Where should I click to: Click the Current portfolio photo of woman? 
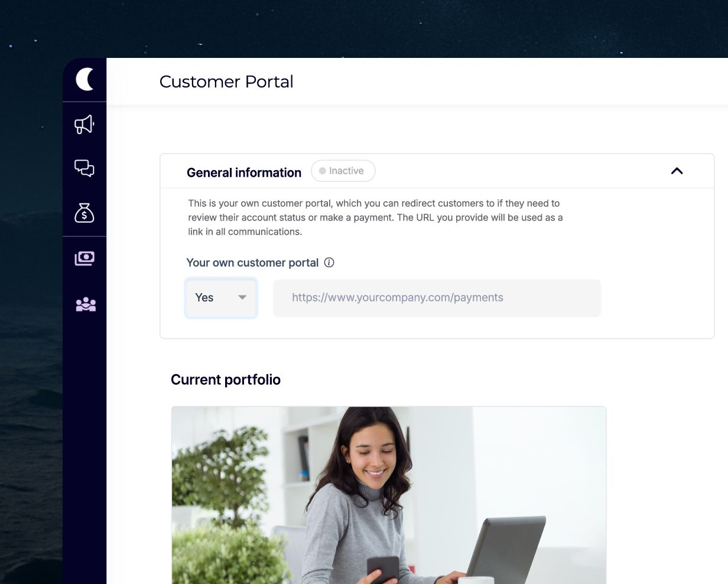pos(389,495)
